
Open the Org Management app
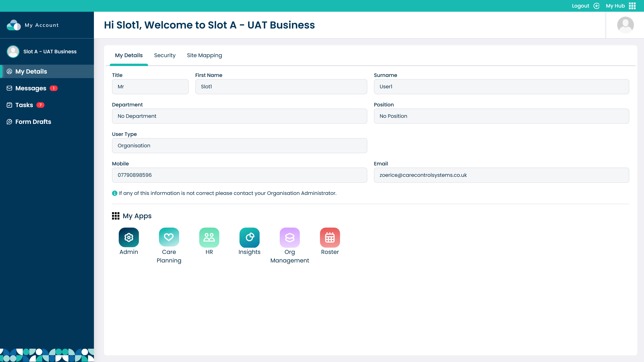coord(289,237)
